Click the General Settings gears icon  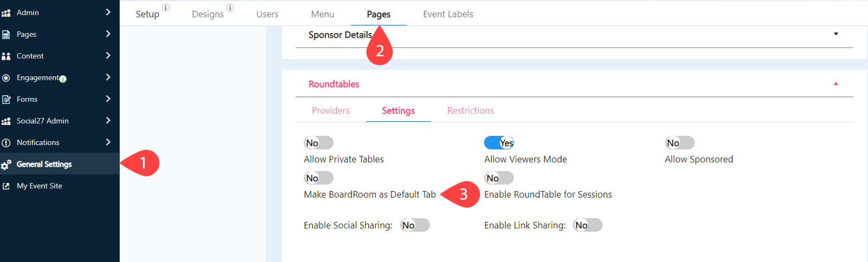point(6,165)
